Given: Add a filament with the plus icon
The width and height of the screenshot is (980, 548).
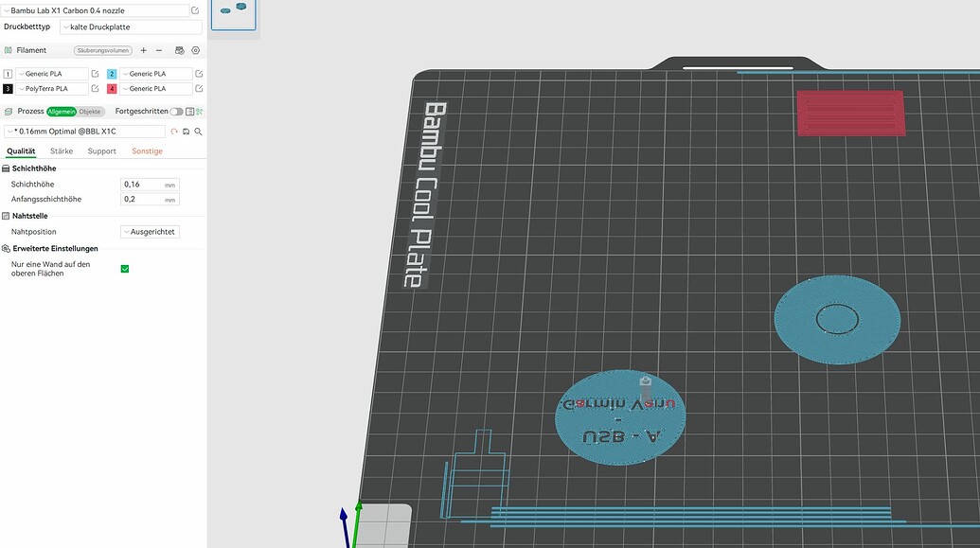Looking at the screenshot, I should coord(144,50).
